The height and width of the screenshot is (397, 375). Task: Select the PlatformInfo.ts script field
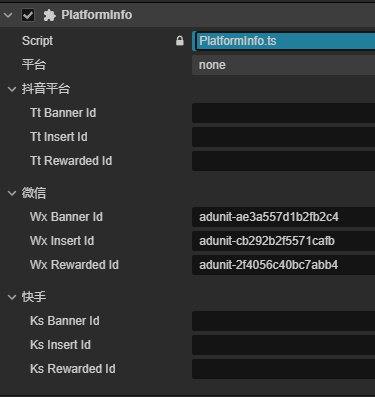tap(284, 41)
